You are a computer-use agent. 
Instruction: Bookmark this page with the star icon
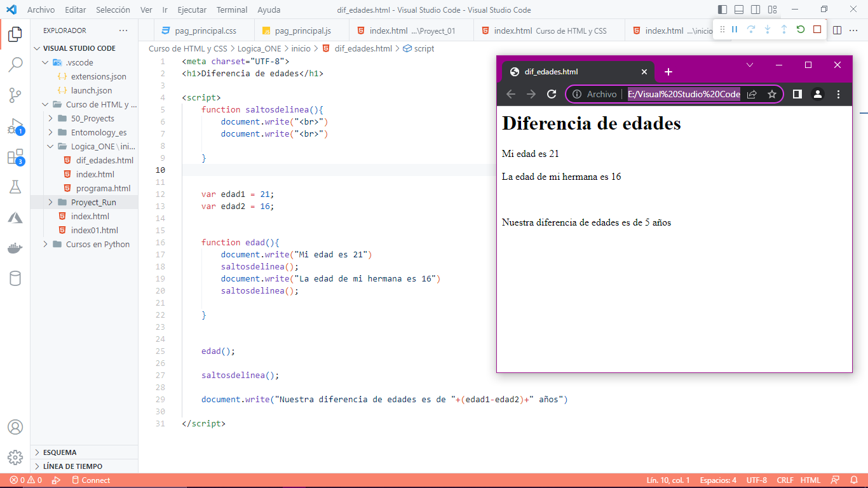pos(772,94)
